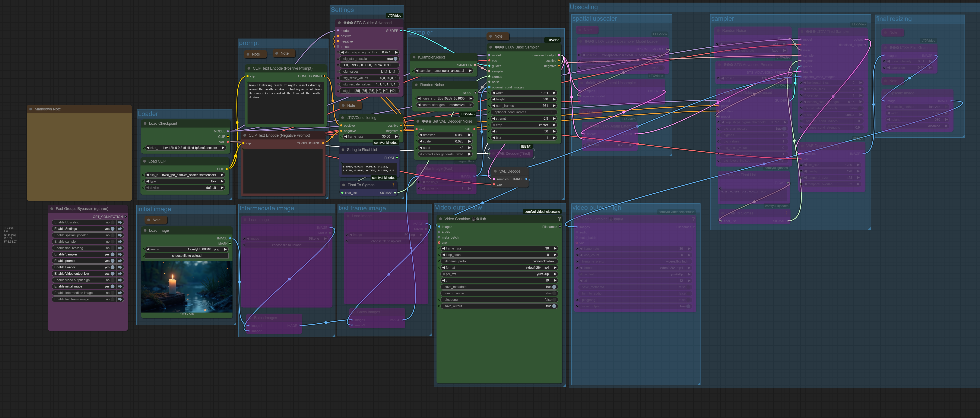Click the 'choose file to upload' button
The image size is (980, 418).
tap(186, 256)
